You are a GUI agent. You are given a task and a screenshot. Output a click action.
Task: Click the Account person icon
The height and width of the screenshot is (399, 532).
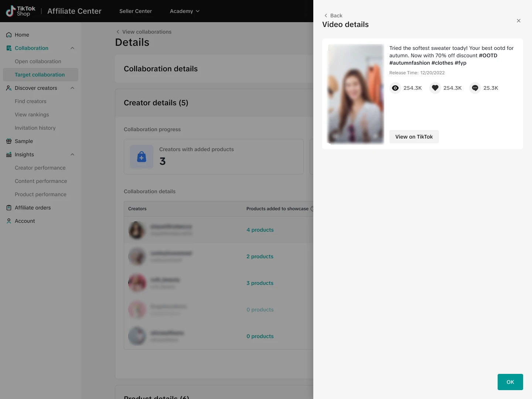coord(9,221)
